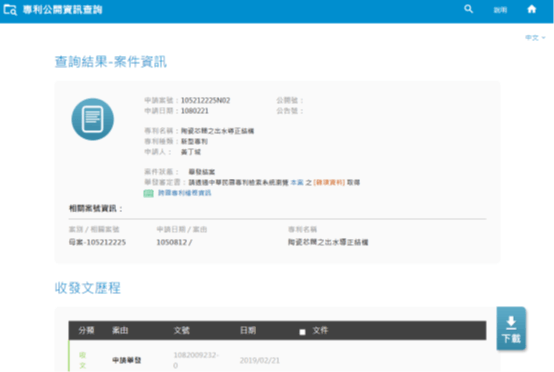
Task: Click the 案由 column header
Action: pyautogui.click(x=120, y=330)
